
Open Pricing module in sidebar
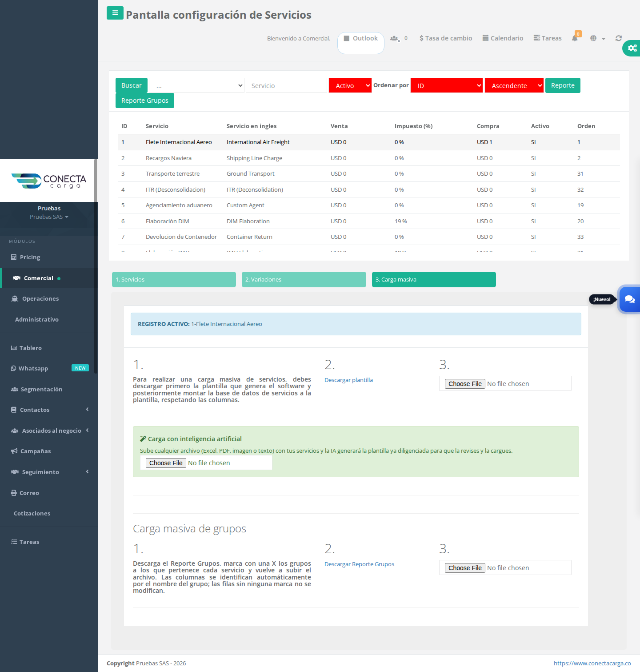[30, 257]
